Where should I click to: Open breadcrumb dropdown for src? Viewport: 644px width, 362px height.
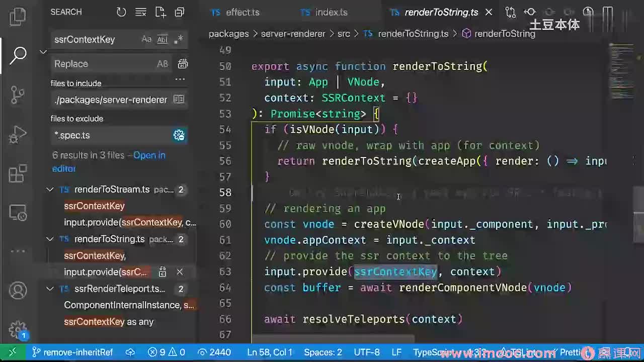point(344,34)
